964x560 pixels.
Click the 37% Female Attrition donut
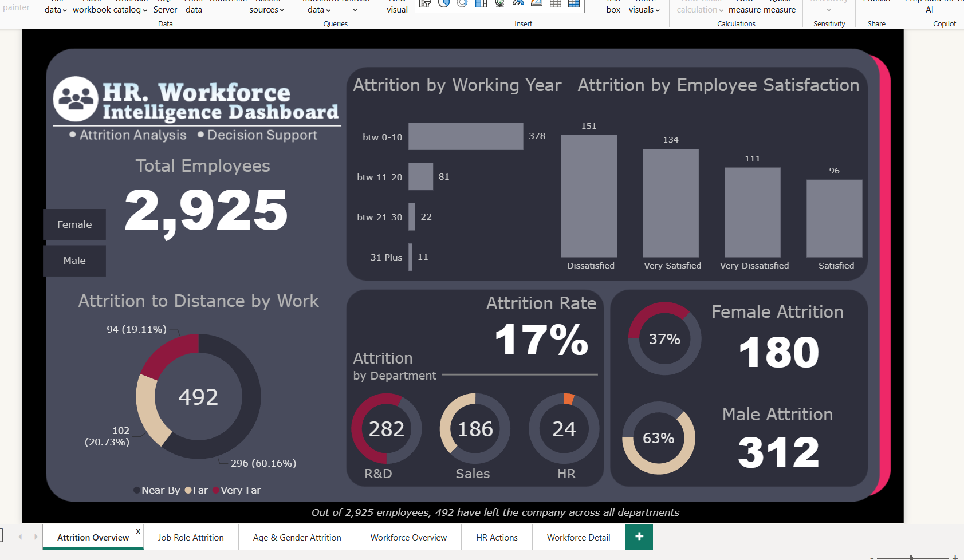tap(664, 338)
